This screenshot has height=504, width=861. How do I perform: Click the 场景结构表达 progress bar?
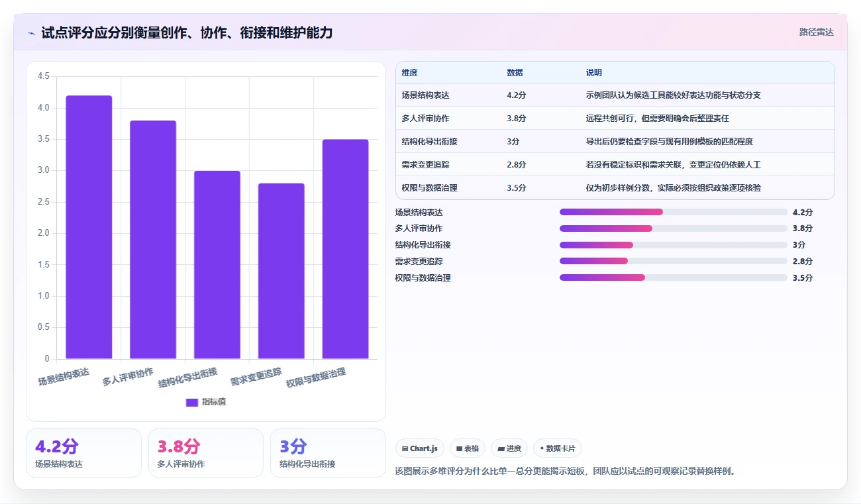[674, 212]
